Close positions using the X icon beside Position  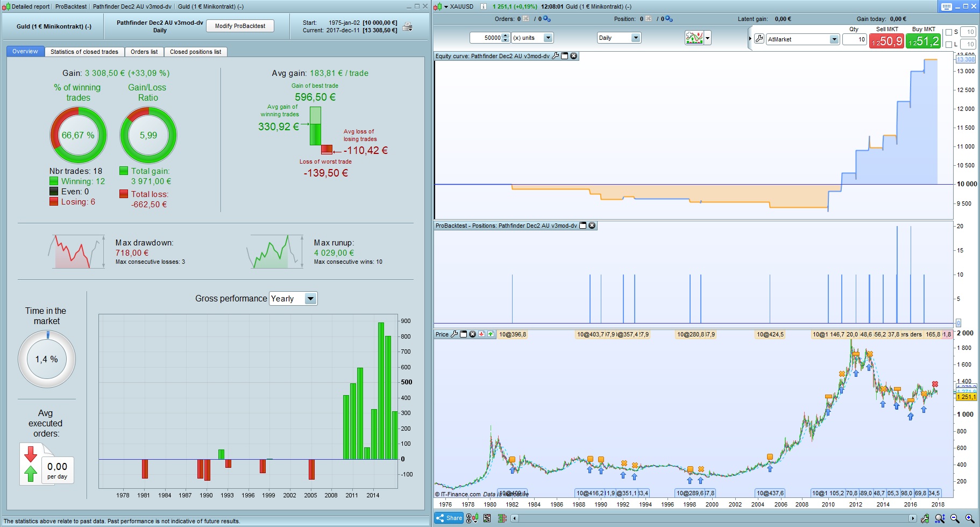coord(649,19)
